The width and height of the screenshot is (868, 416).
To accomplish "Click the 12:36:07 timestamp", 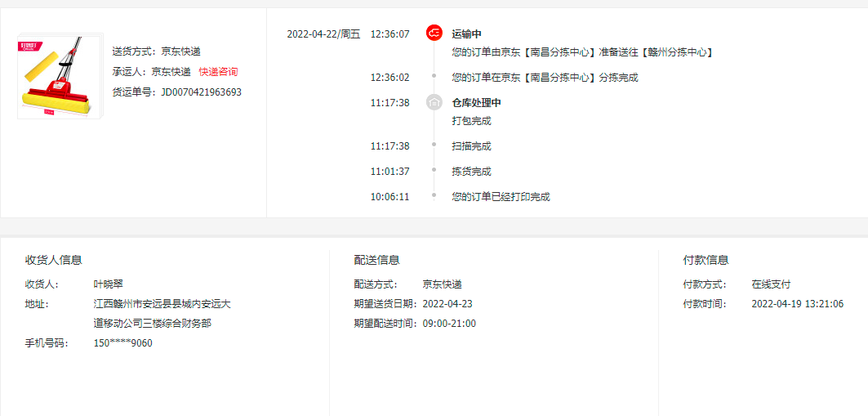I will (389, 34).
